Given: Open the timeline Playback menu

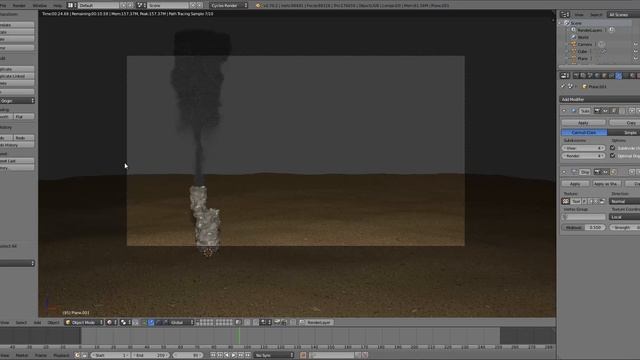Looking at the screenshot, I should pos(61,355).
